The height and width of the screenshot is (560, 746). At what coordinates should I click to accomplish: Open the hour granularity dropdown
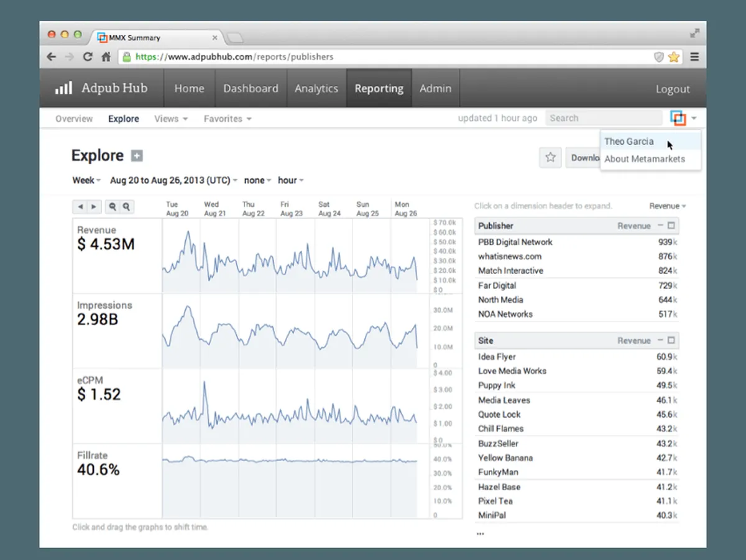click(290, 180)
